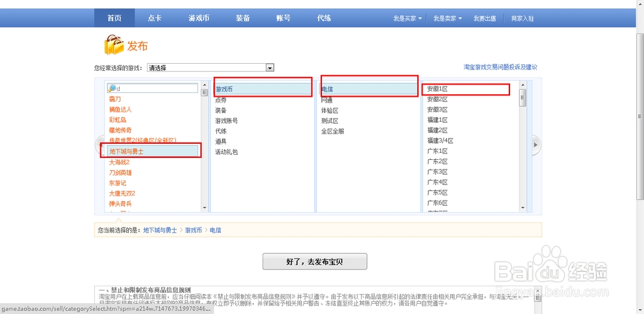
Task: Pick 刀剑英雄 from the game list
Action: click(120, 173)
